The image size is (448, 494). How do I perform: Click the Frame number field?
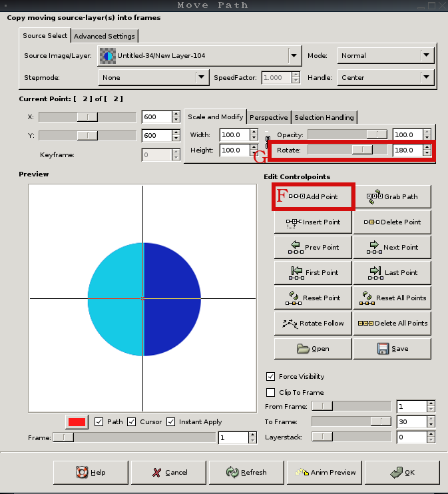pyautogui.click(x=234, y=438)
